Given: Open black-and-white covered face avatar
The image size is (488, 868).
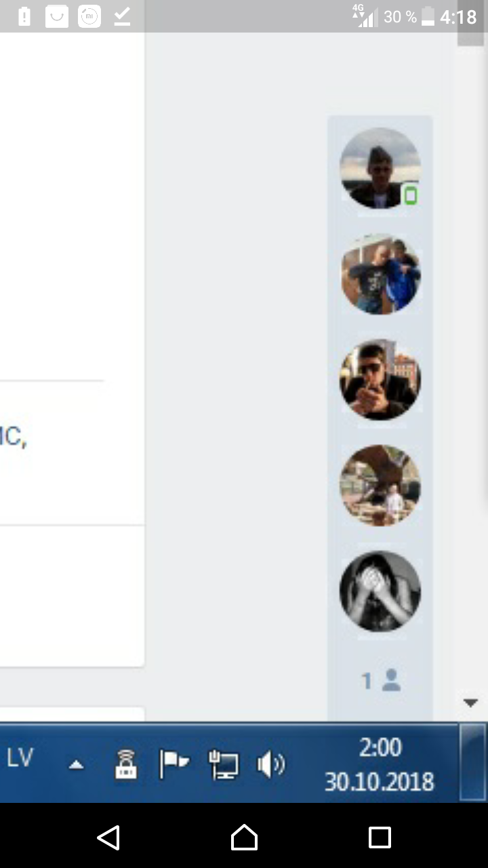Looking at the screenshot, I should coord(380,591).
